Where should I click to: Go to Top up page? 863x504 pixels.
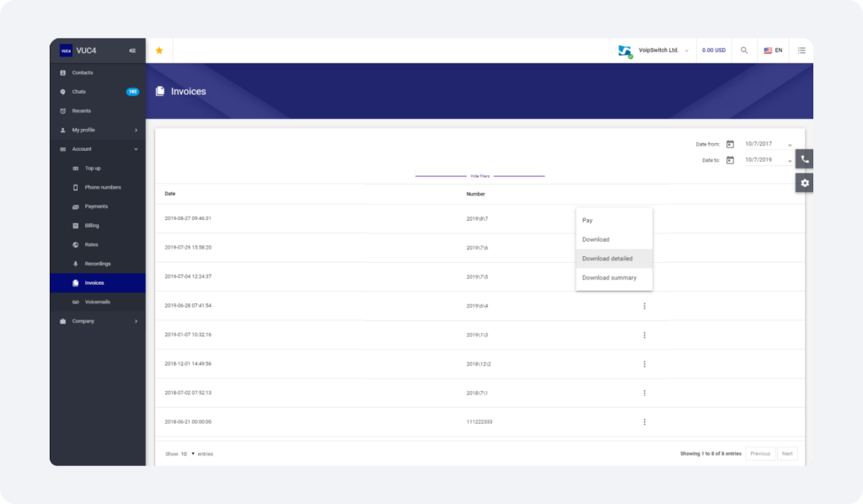point(98,169)
